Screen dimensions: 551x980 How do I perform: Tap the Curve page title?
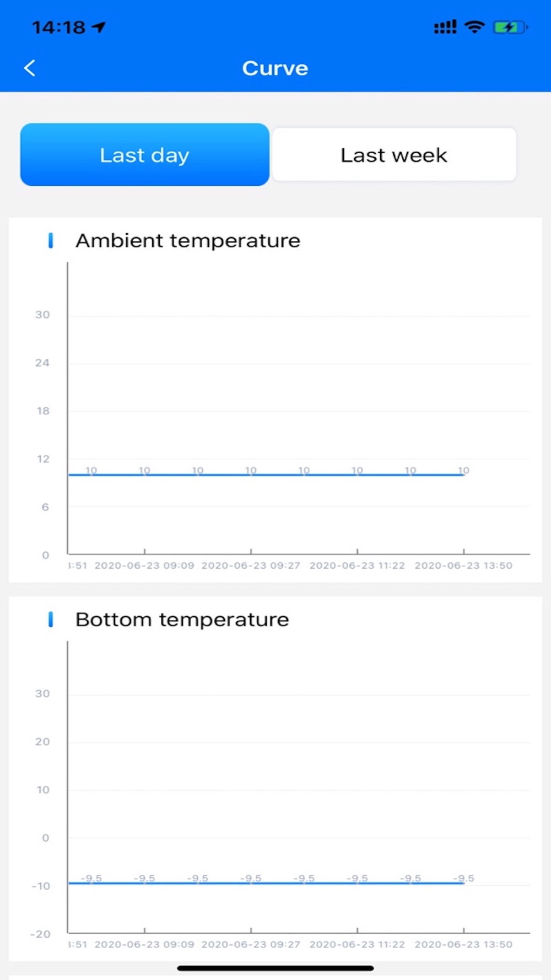pyautogui.click(x=275, y=68)
